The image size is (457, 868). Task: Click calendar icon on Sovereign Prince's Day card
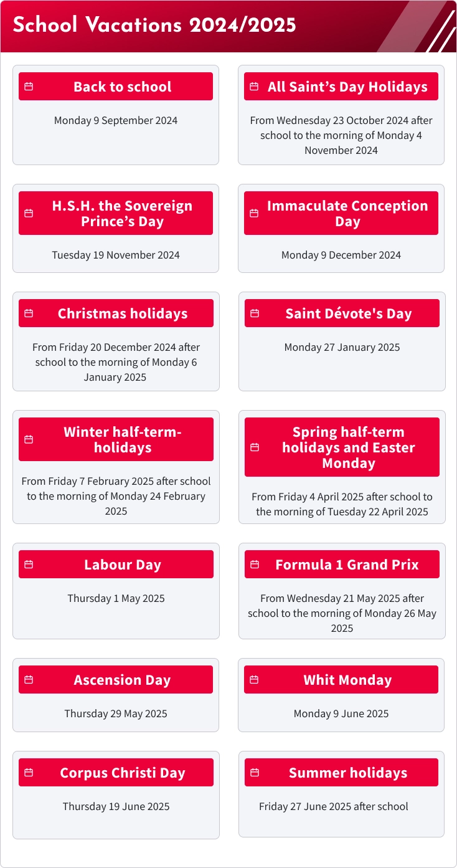29,213
